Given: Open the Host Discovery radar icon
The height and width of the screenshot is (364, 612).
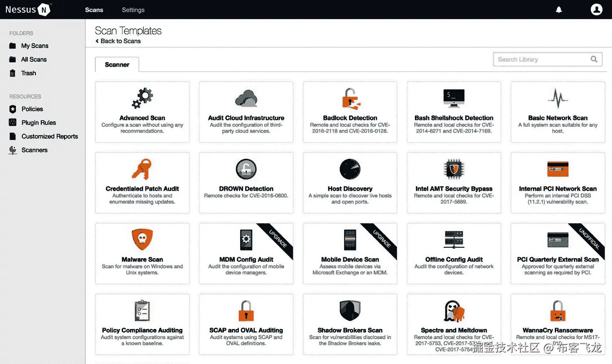Looking at the screenshot, I should click(x=350, y=169).
